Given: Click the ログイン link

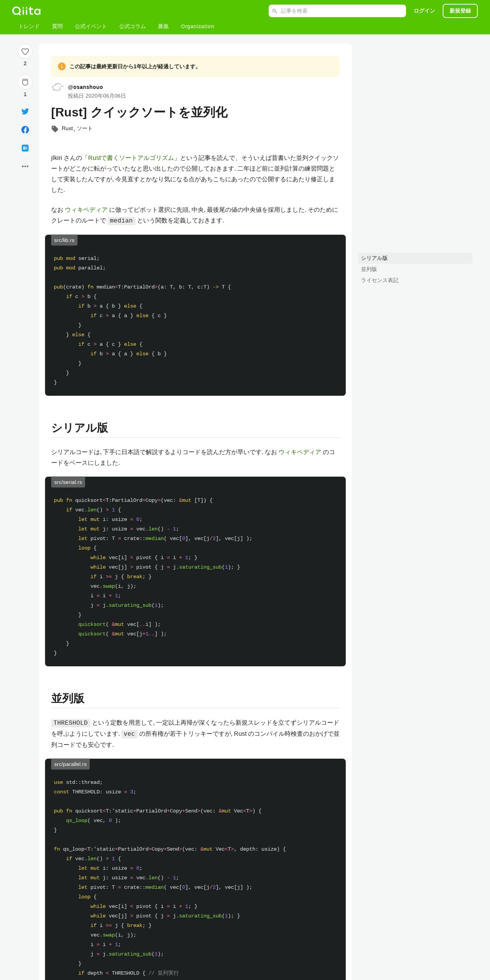Looking at the screenshot, I should 424,11.
